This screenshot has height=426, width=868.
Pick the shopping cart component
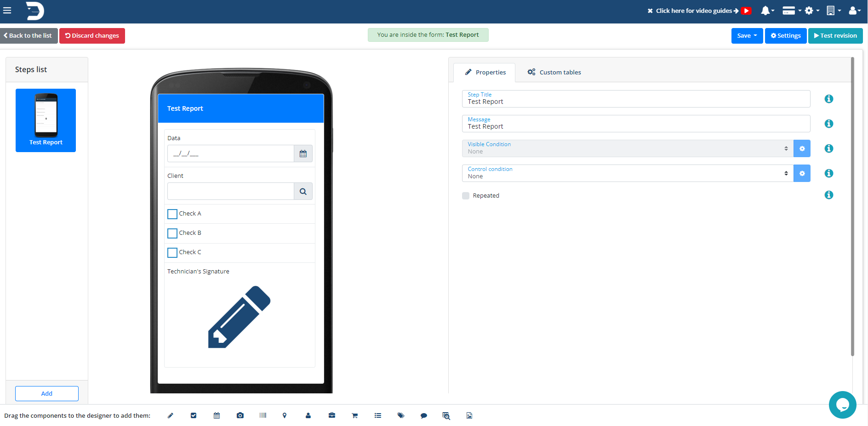point(355,415)
